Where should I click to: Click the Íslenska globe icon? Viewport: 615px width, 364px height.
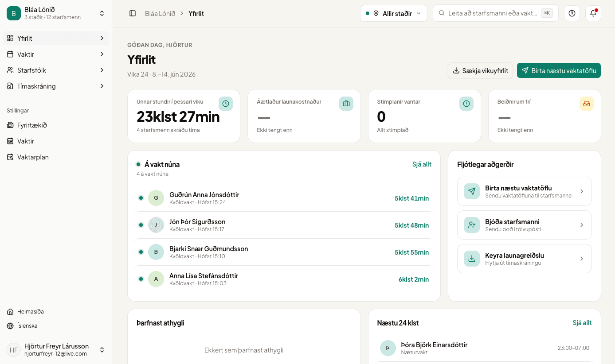coord(10,326)
